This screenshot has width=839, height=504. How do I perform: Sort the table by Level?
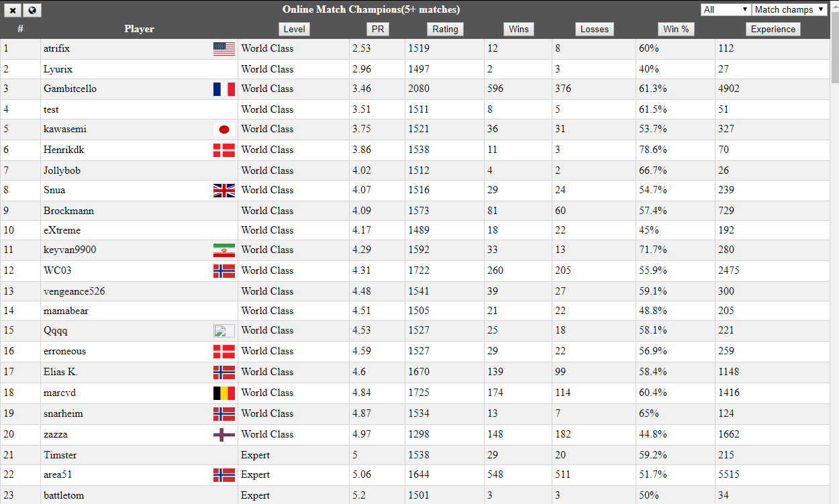coord(294,29)
